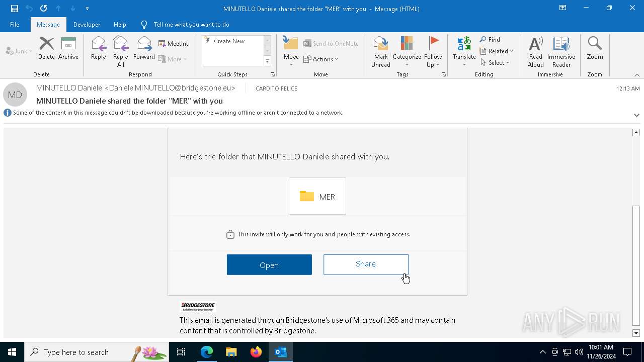Open the Quick Steps dialog launcher

point(273,74)
